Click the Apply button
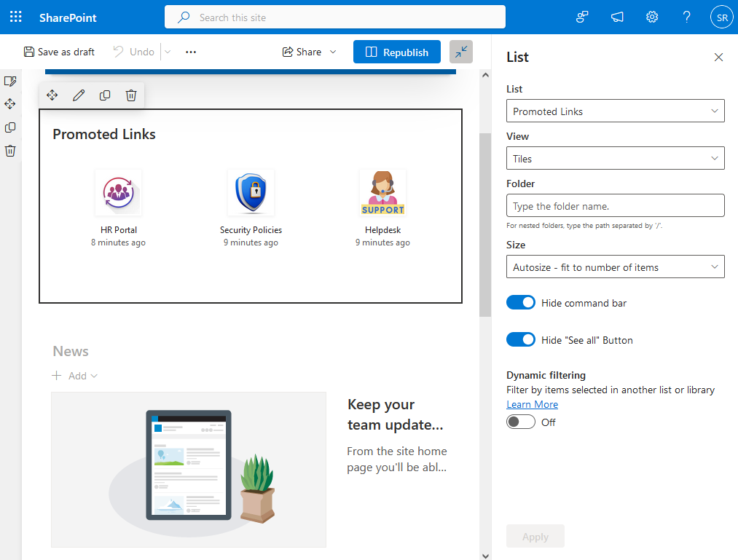 [535, 537]
